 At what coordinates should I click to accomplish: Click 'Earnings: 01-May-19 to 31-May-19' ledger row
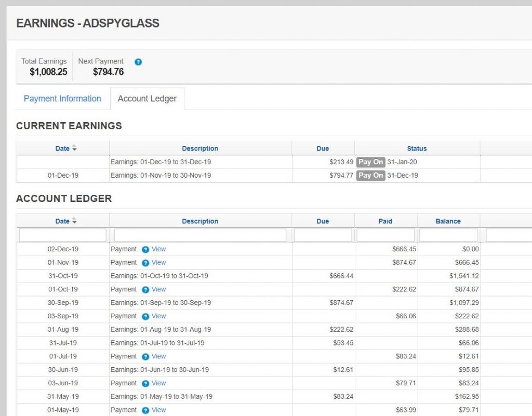coord(162,397)
